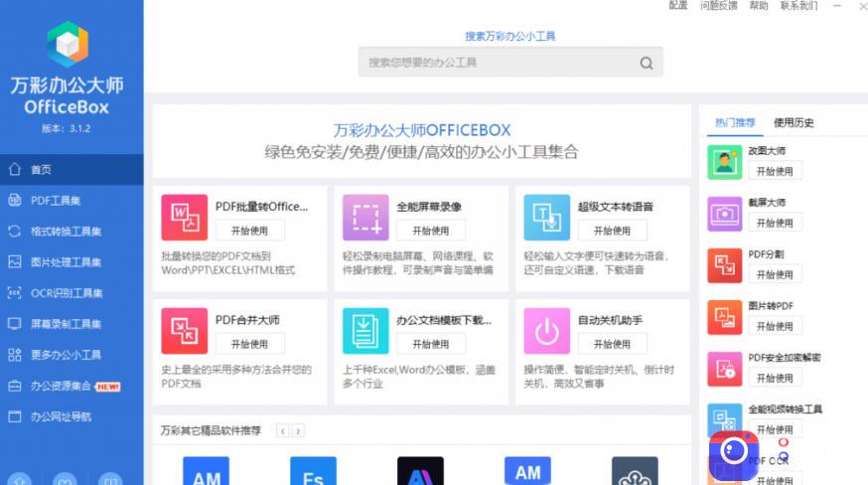Image resolution: width=868 pixels, height=485 pixels.
Task: Open 屏幕录制工具集 in the sidebar
Action: coord(72,324)
